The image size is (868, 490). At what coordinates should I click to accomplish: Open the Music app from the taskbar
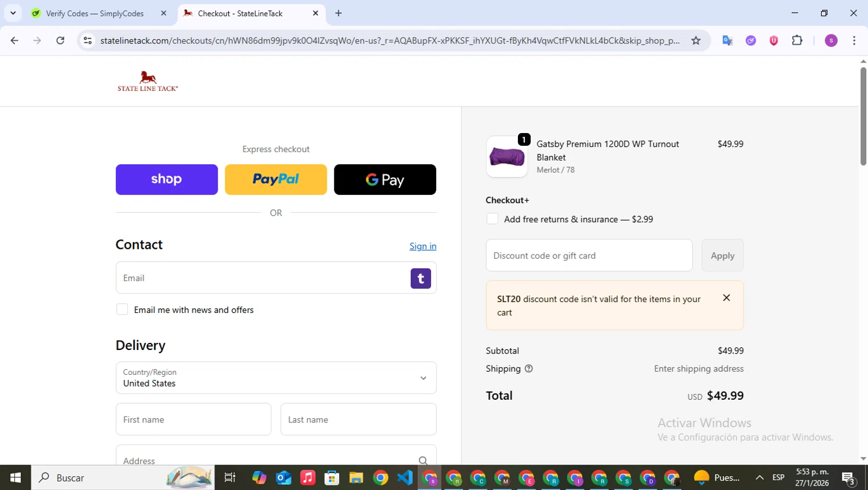pos(308,478)
